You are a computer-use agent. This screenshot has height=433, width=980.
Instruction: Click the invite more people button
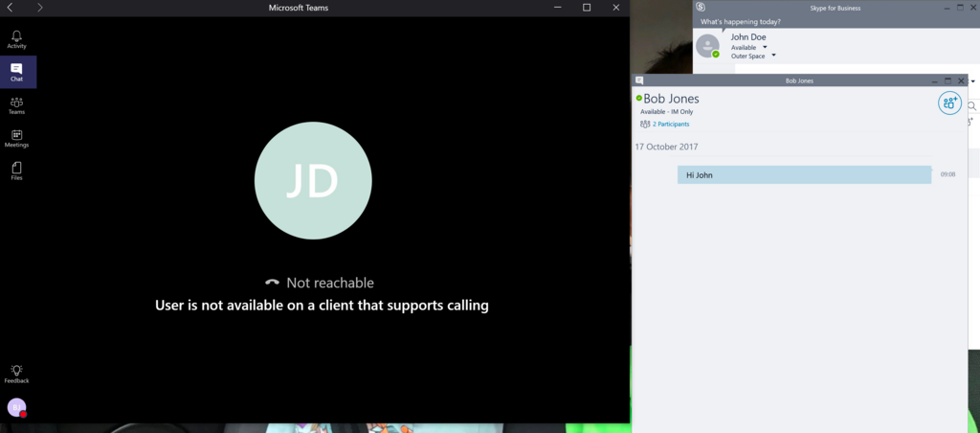(949, 103)
